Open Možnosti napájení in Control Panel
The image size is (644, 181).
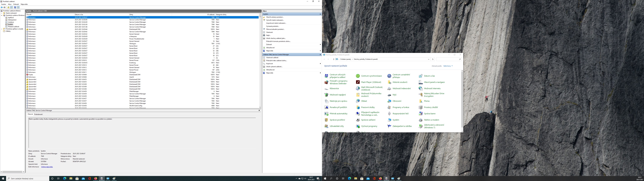[x=337, y=95]
